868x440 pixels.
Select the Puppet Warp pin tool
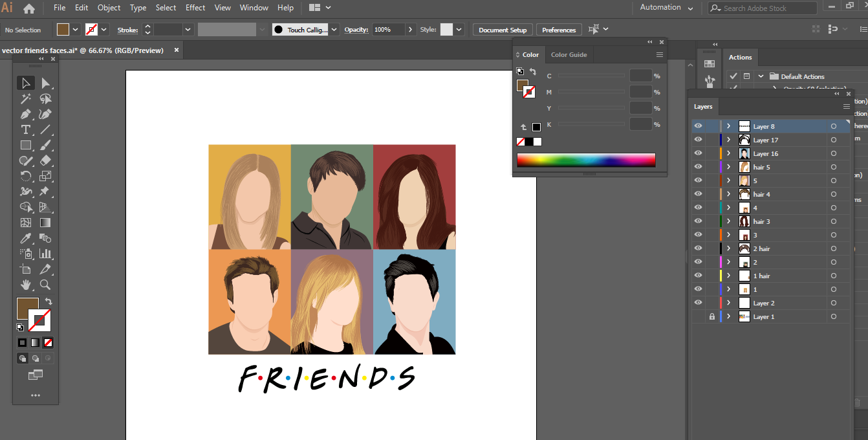point(45,192)
